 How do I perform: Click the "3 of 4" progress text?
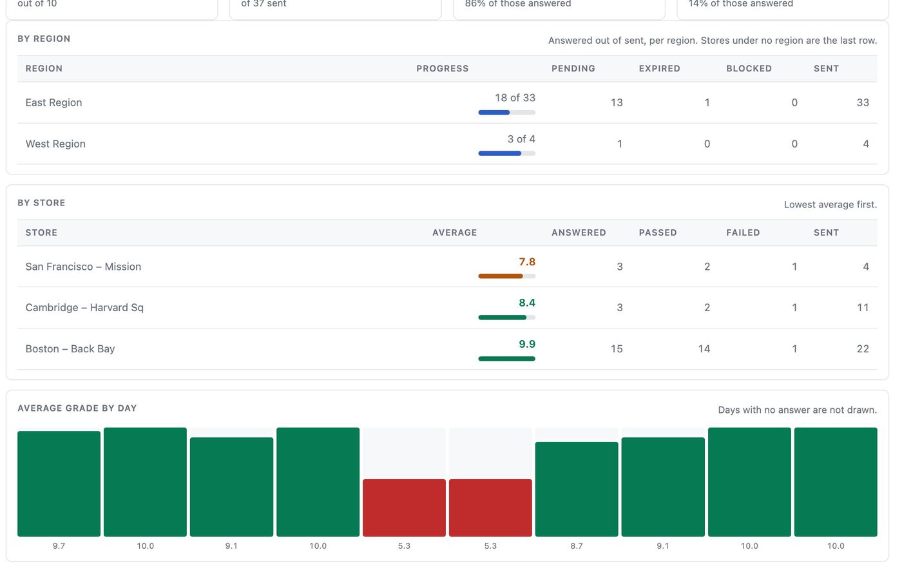(x=521, y=139)
